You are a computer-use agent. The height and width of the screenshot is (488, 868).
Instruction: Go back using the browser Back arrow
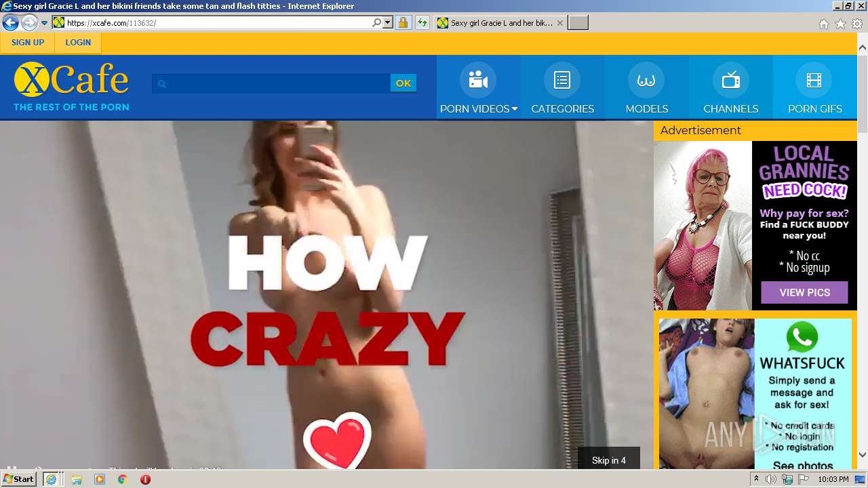tap(10, 23)
